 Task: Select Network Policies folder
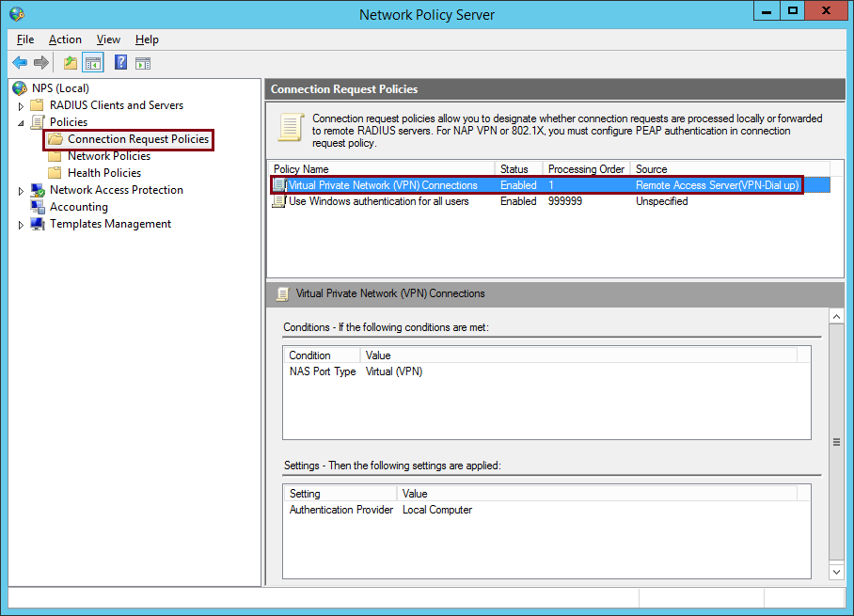pyautogui.click(x=108, y=156)
